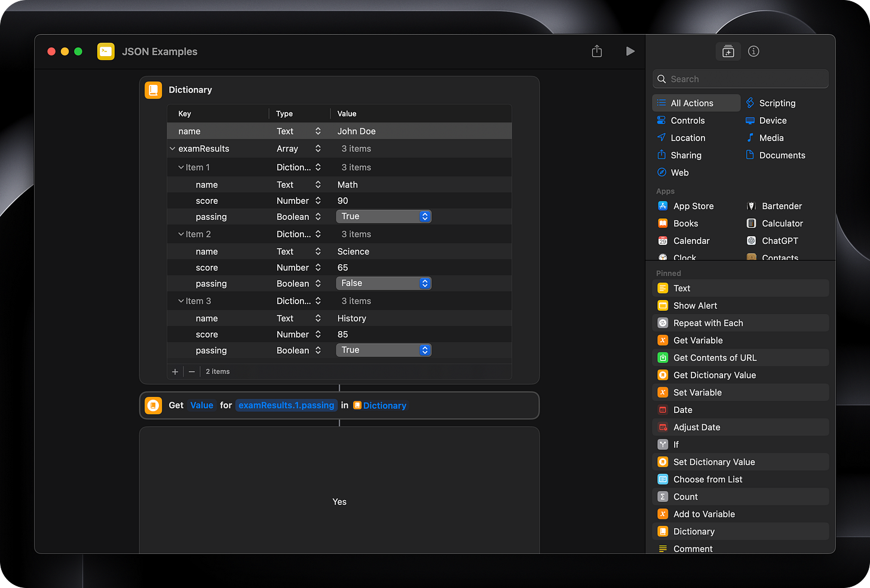Click the Get Dictionary Value action icon

coord(154,405)
